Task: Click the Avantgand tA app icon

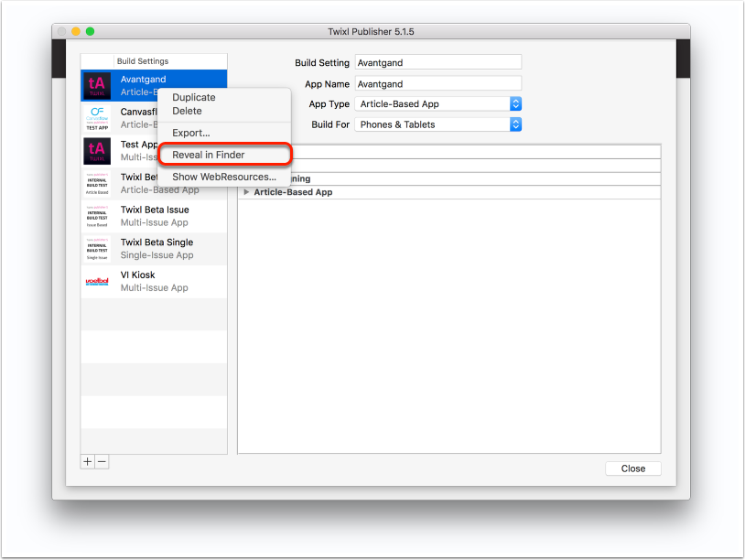Action: pyautogui.click(x=97, y=86)
